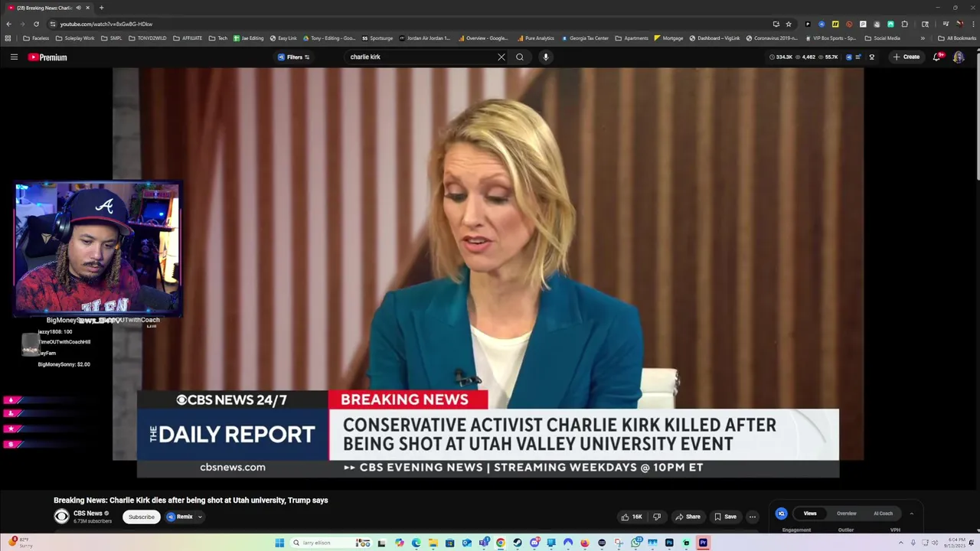Go back with the browser back arrow
This screenshot has width=980, height=551.
tap(8, 24)
